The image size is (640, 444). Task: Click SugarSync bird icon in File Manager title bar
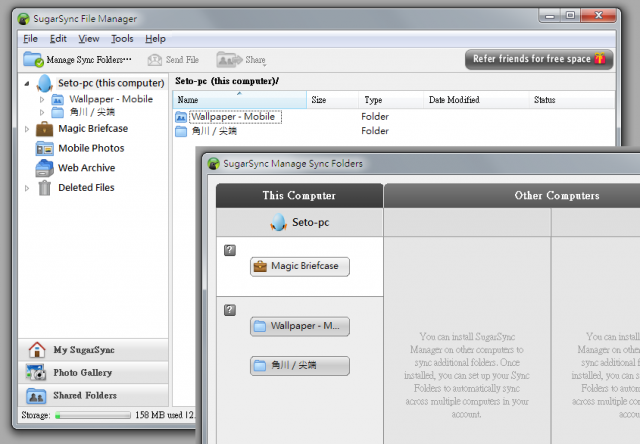coord(24,19)
